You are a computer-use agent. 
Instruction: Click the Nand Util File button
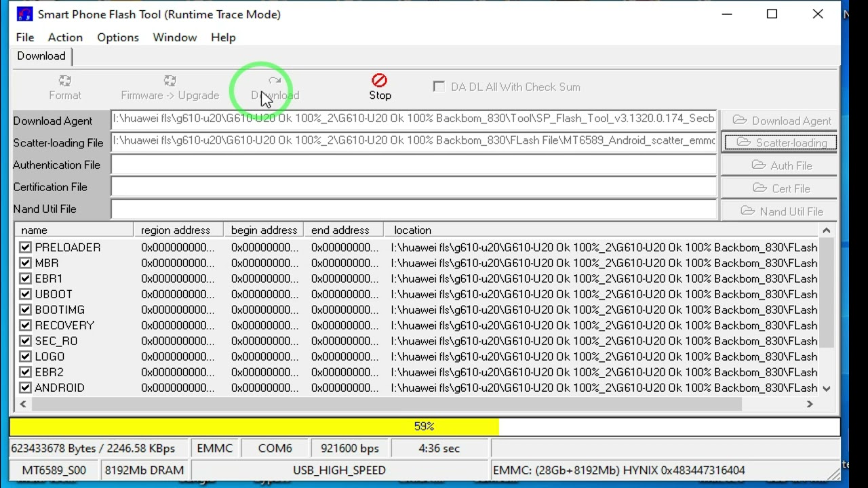pos(780,211)
